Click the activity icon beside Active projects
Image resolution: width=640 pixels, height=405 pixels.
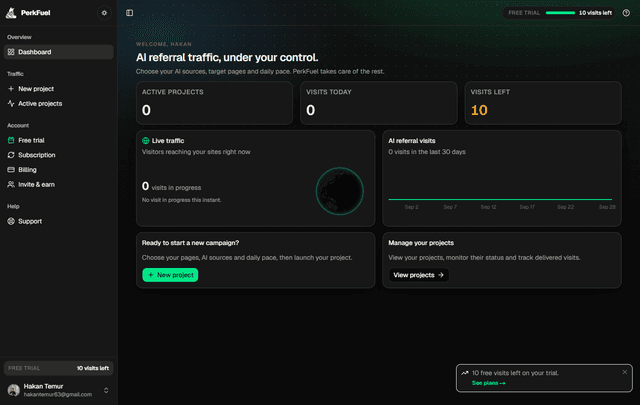11,103
